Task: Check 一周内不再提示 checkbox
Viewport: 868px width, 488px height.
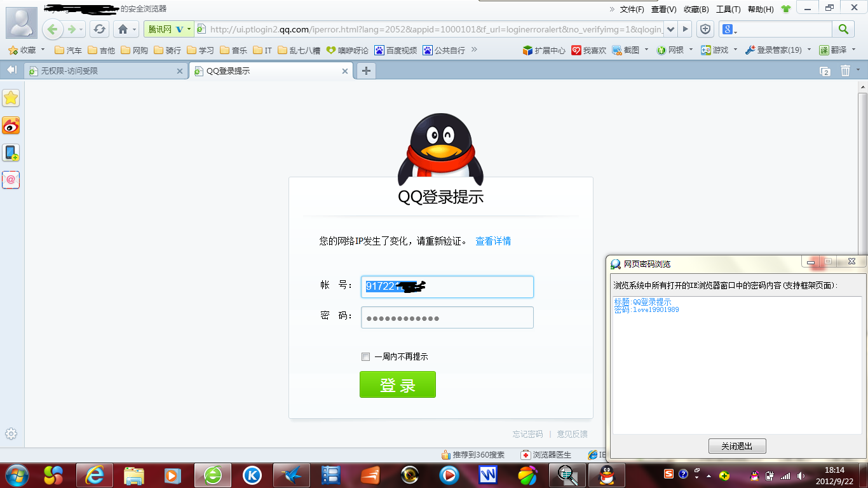Action: 365,357
